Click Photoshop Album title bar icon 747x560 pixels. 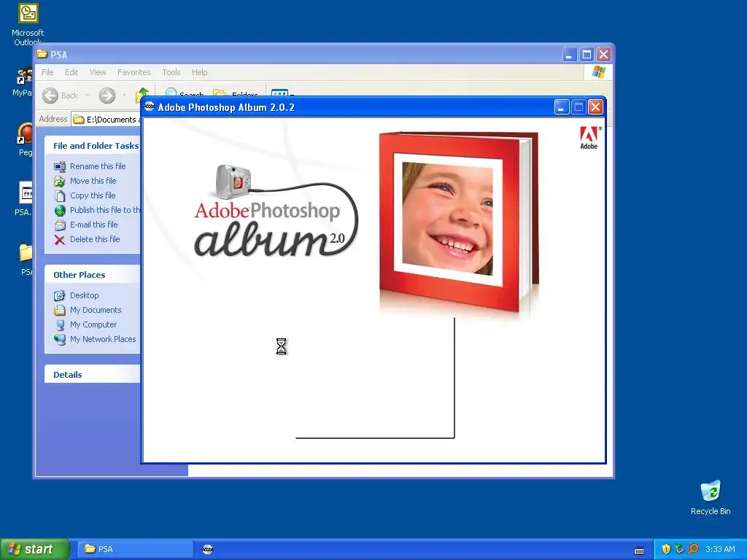coord(150,106)
